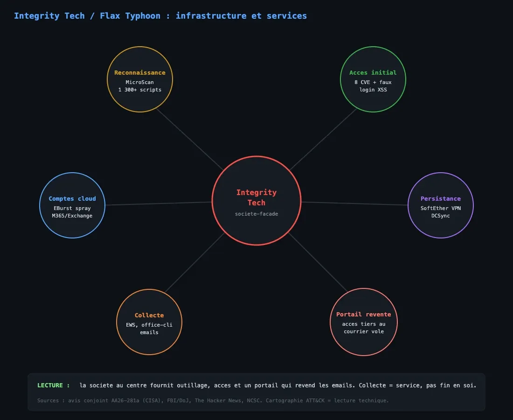The image size is (513, 420).
Task: Click the 'M365/Exchange' text
Action: pyautogui.click(x=72, y=216)
